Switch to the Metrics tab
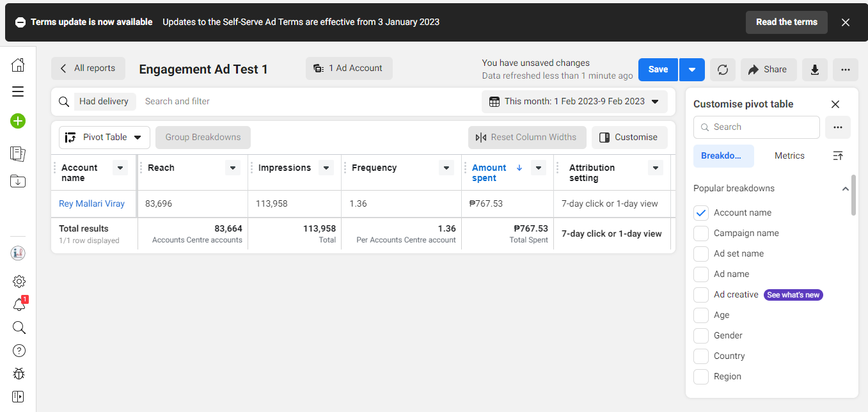The width and height of the screenshot is (868, 412). pyautogui.click(x=789, y=155)
